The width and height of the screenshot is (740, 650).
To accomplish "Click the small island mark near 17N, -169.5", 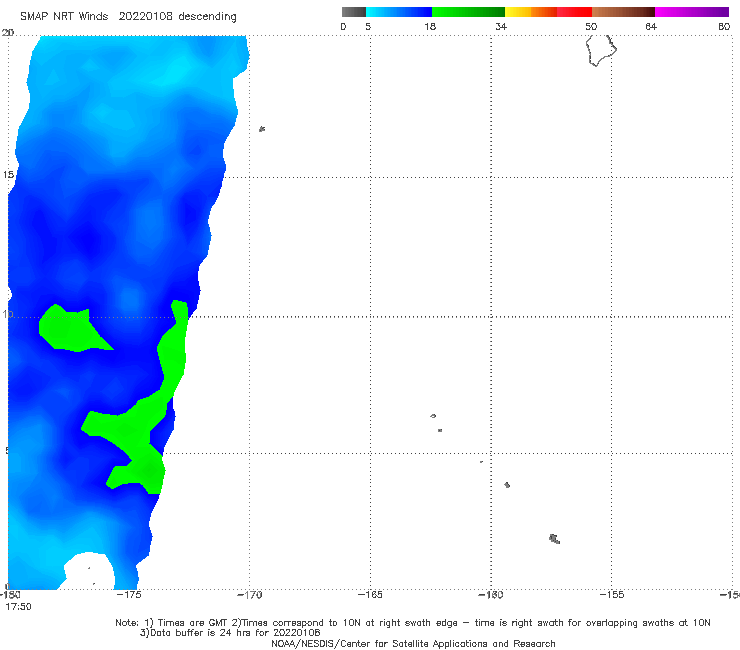I will pos(262,129).
